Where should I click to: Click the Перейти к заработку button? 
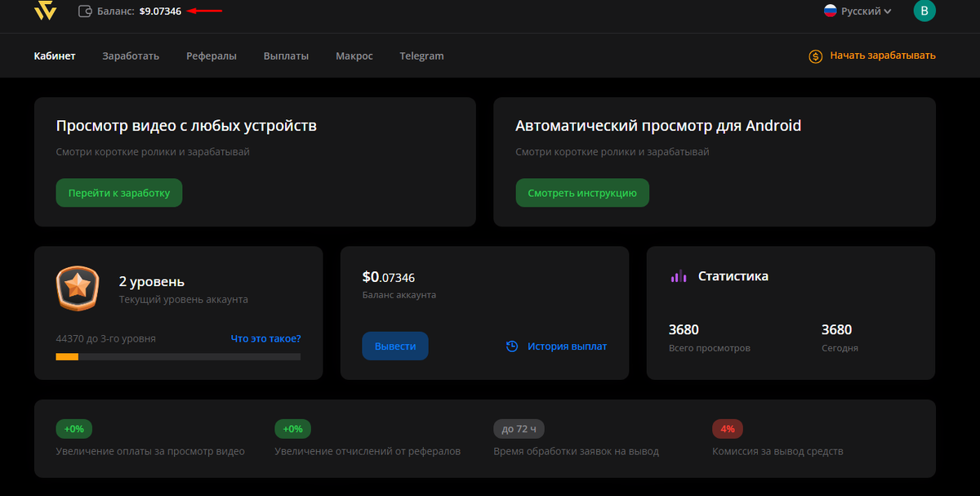119,193
